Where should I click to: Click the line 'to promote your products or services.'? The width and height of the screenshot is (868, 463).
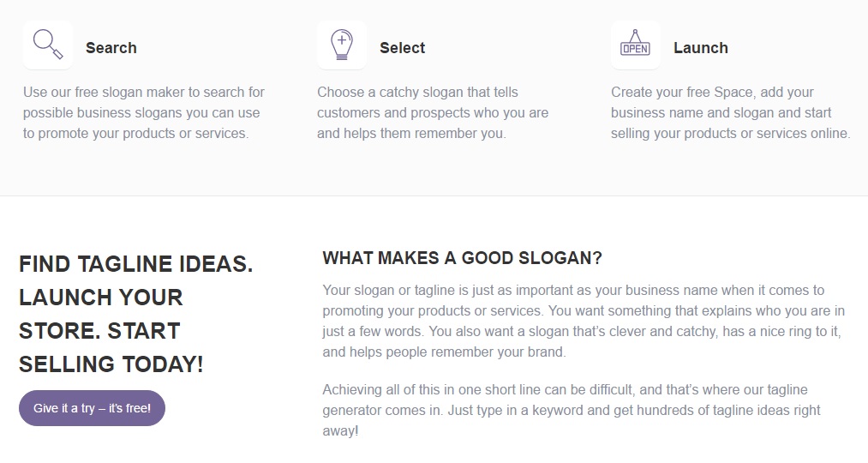[x=135, y=133]
